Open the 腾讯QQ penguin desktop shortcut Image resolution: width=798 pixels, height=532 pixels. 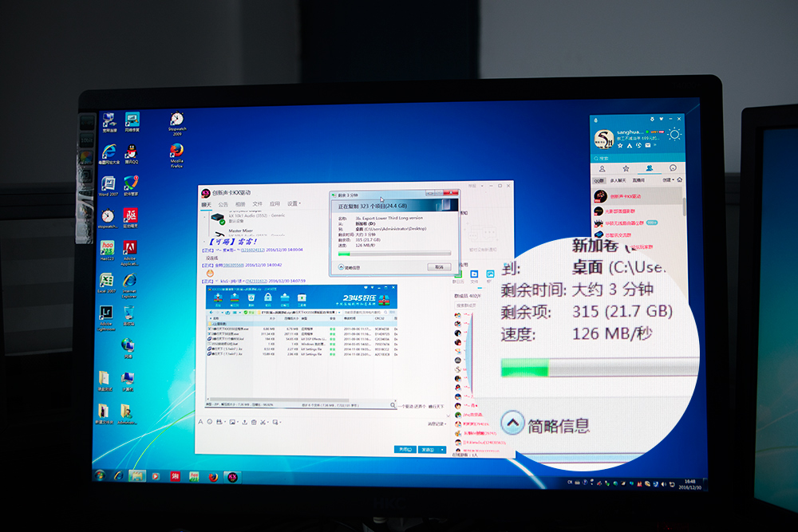(x=132, y=155)
